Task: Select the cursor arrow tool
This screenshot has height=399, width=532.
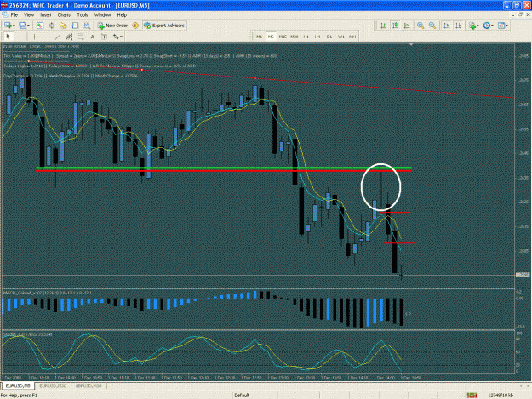Action: point(9,37)
